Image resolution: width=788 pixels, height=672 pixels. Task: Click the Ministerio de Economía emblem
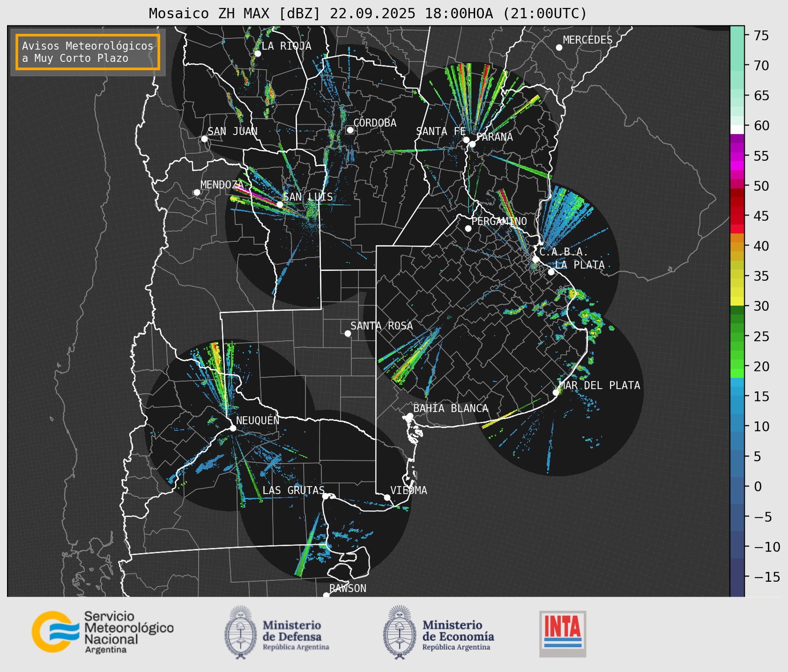tap(399, 632)
